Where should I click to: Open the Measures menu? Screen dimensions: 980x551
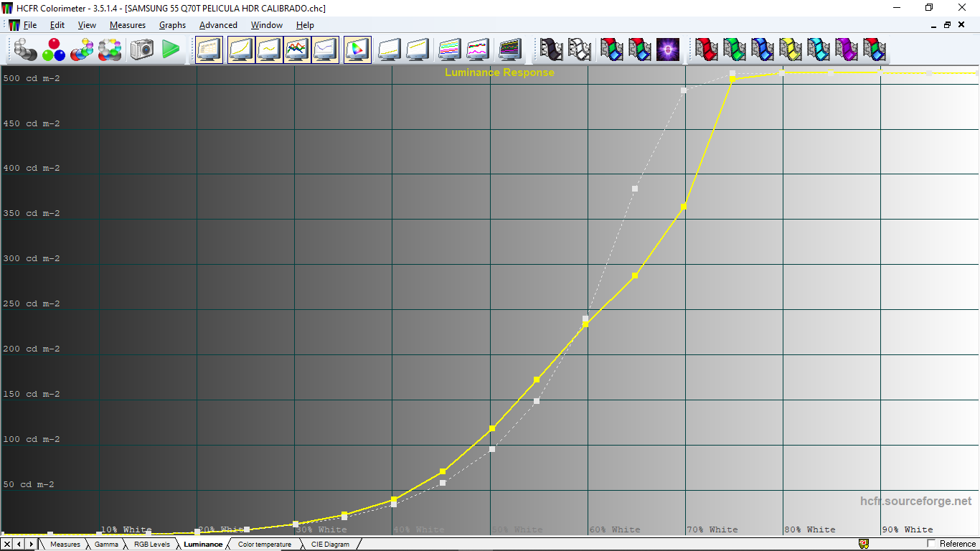click(128, 25)
